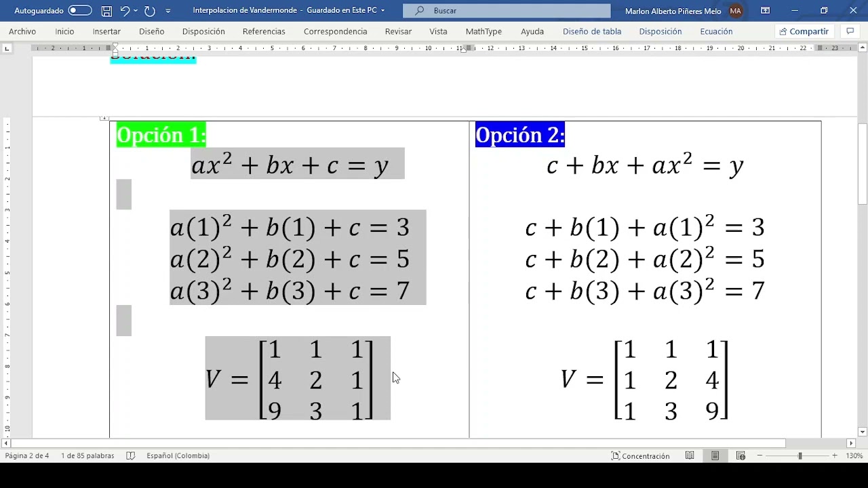
Task: Open the Diseño de tabla tab
Action: (592, 31)
